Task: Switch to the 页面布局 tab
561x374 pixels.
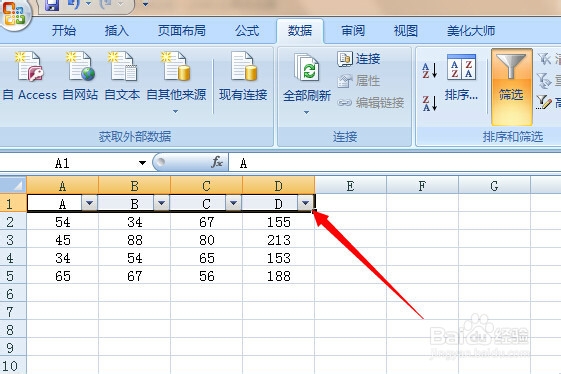Action: [x=182, y=31]
